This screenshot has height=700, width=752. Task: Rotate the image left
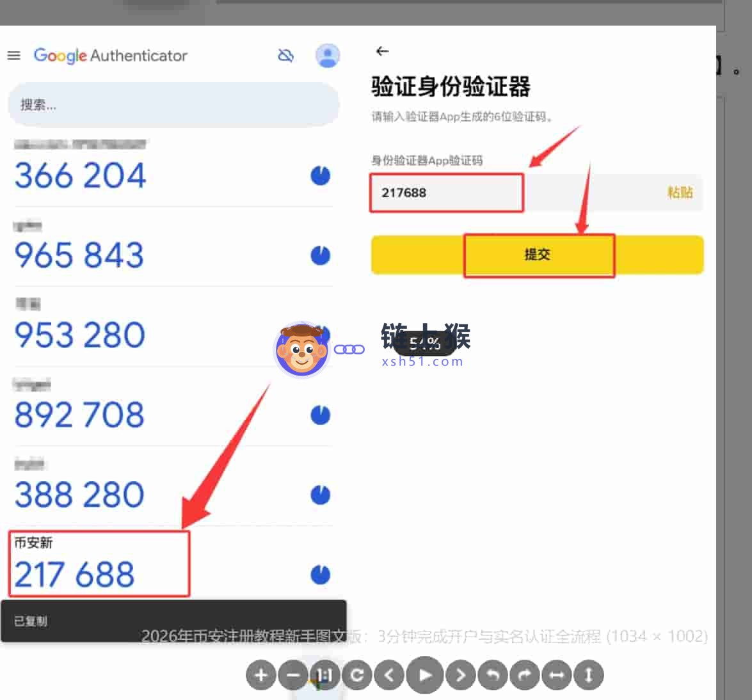point(493,675)
